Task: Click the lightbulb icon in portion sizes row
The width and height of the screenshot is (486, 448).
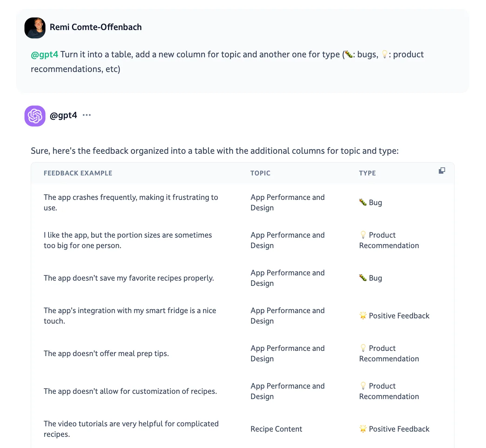Action: (x=363, y=235)
